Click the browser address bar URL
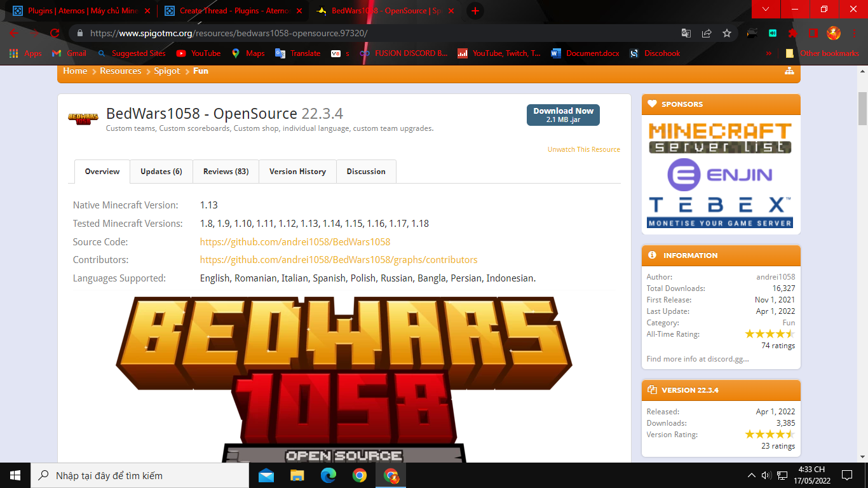868x488 pixels. (x=229, y=33)
